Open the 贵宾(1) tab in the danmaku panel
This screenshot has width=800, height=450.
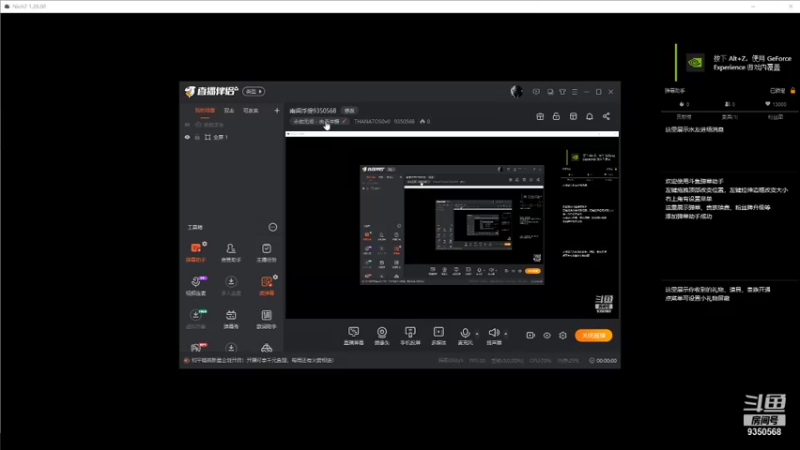point(730,117)
